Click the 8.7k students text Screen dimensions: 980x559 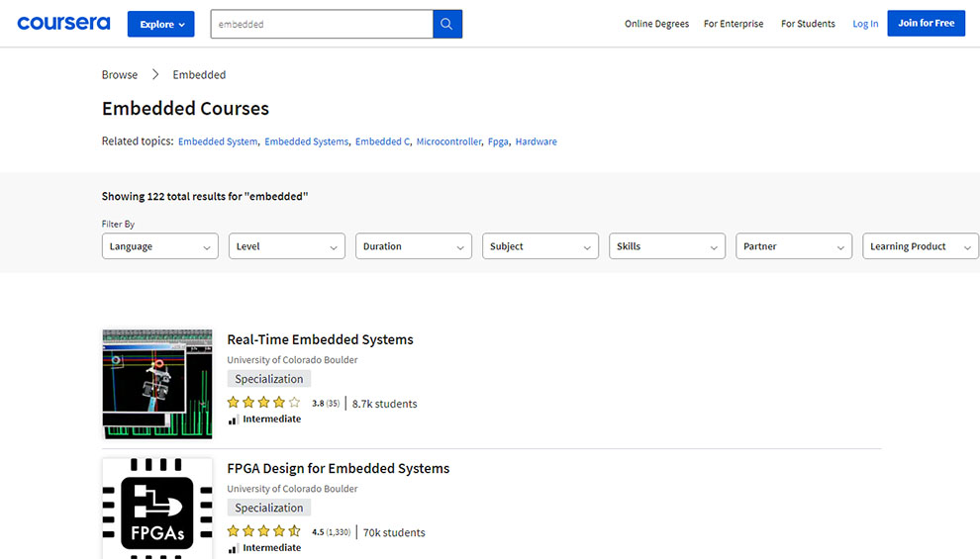pyautogui.click(x=384, y=404)
